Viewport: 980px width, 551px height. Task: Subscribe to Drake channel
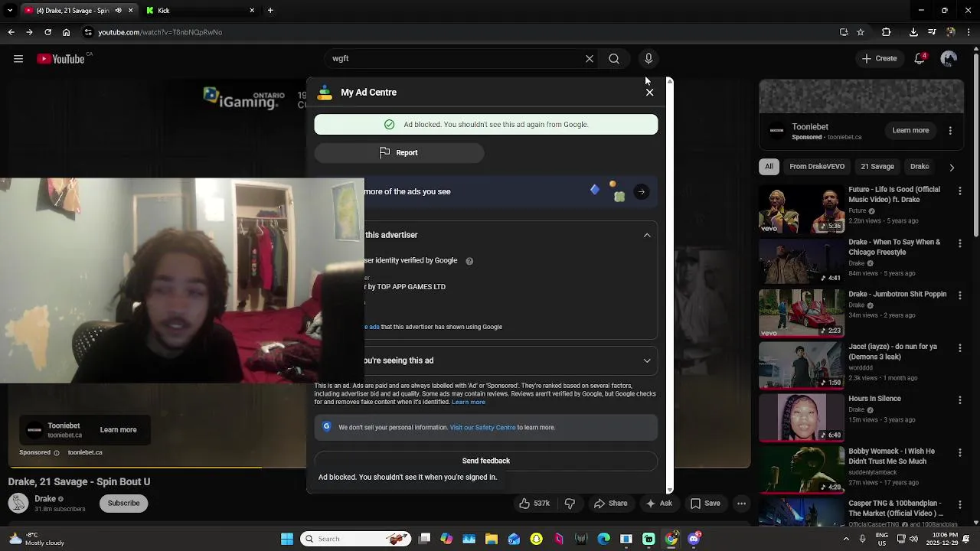click(x=123, y=504)
